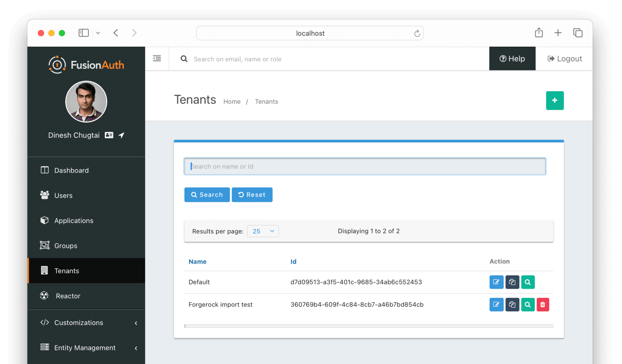
Task: Open Reactor in the sidebar
Action: (x=86, y=296)
